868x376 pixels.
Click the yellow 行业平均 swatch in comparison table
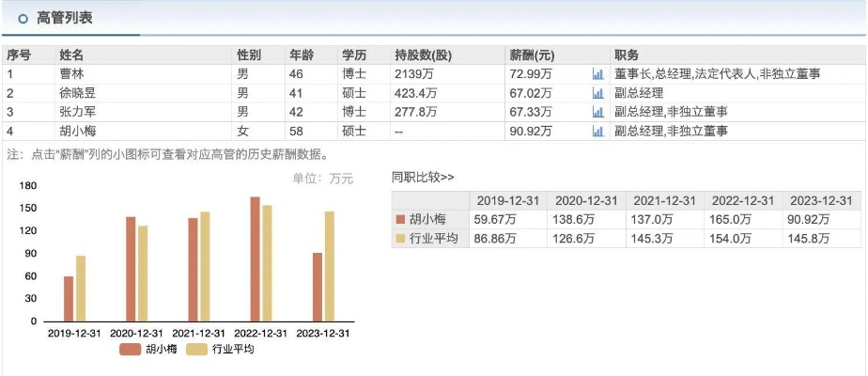click(x=401, y=240)
